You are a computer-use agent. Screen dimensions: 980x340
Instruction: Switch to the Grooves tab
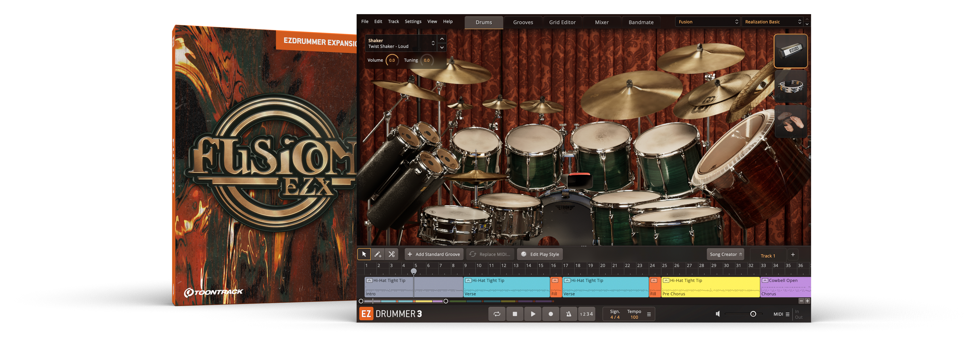pyautogui.click(x=523, y=22)
